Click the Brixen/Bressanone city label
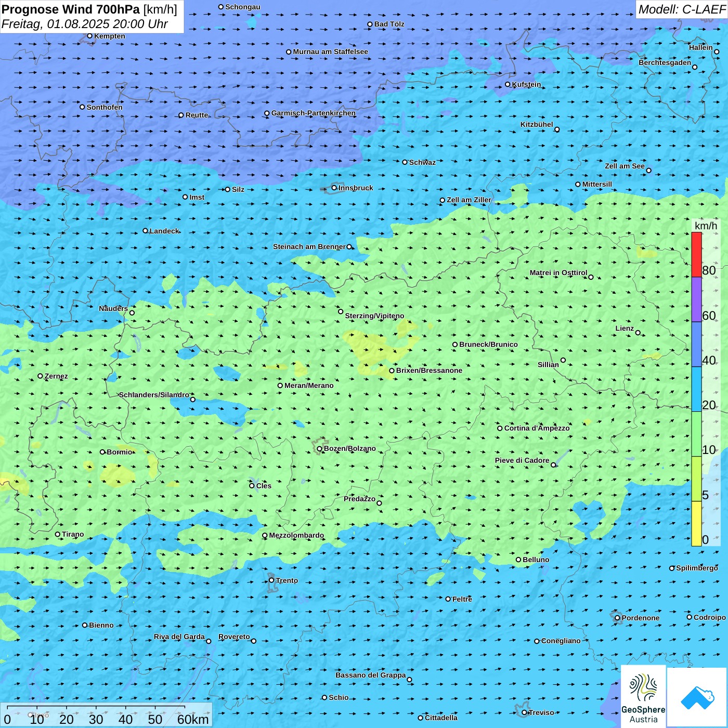This screenshot has width=728, height=728. pyautogui.click(x=429, y=371)
